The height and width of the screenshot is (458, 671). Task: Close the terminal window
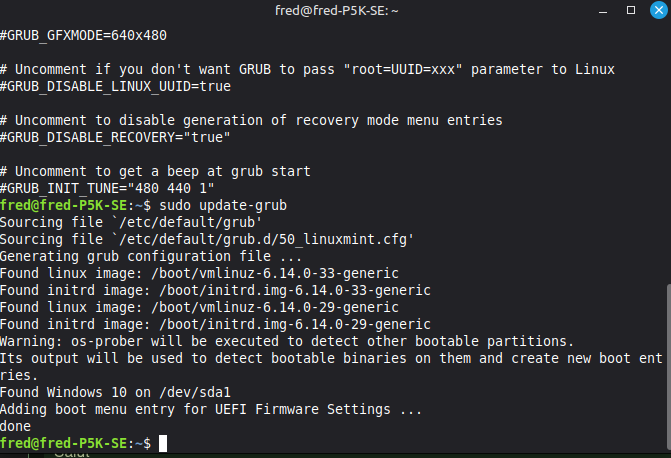655,10
